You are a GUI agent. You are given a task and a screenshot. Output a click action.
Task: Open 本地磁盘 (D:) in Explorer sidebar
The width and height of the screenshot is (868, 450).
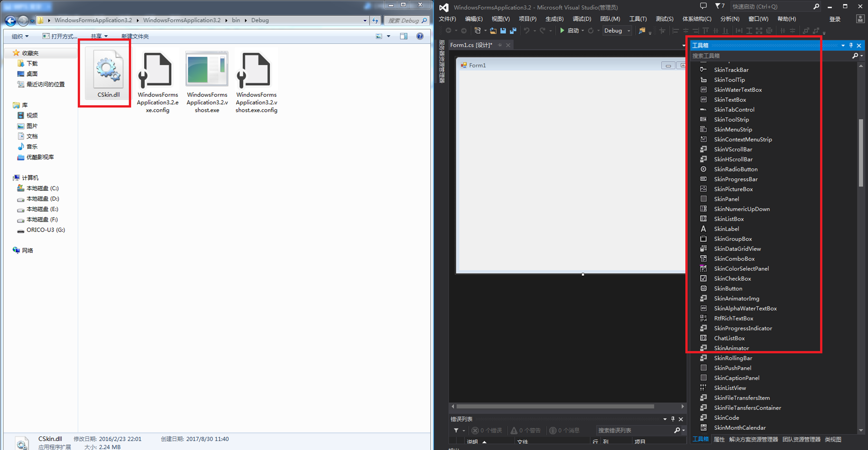coord(42,199)
